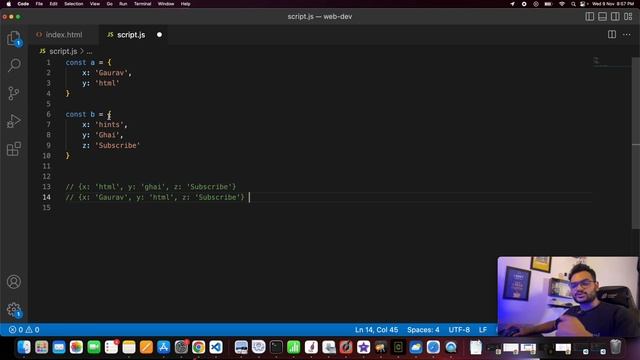640x360 pixels.
Task: Open Finder from the Dock
Action: 24,347
